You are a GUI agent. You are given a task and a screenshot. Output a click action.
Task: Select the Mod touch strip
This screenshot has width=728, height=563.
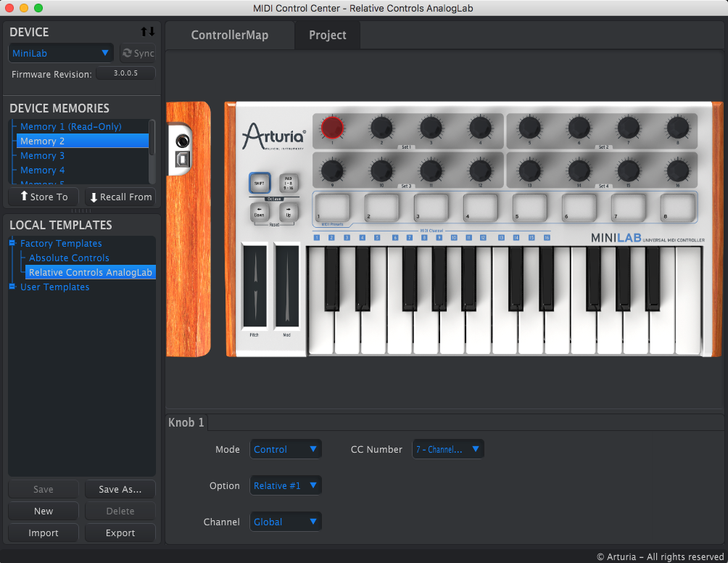[287, 286]
